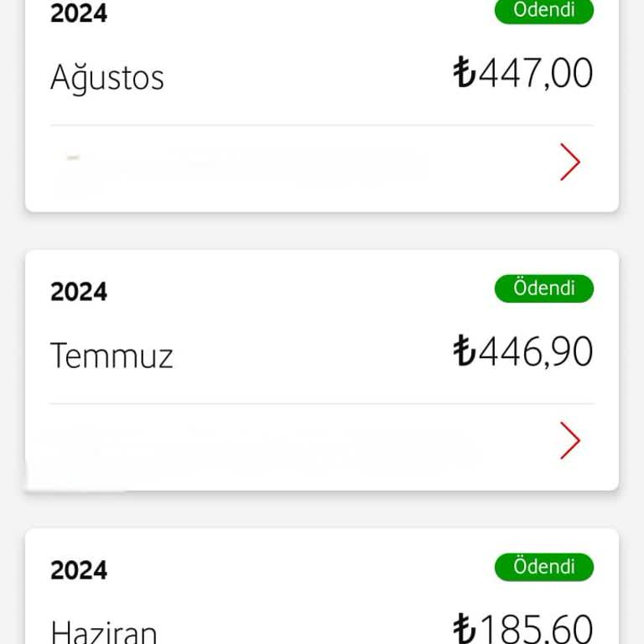Choose the Haziran month label
644x644 pixels.
coord(104,631)
